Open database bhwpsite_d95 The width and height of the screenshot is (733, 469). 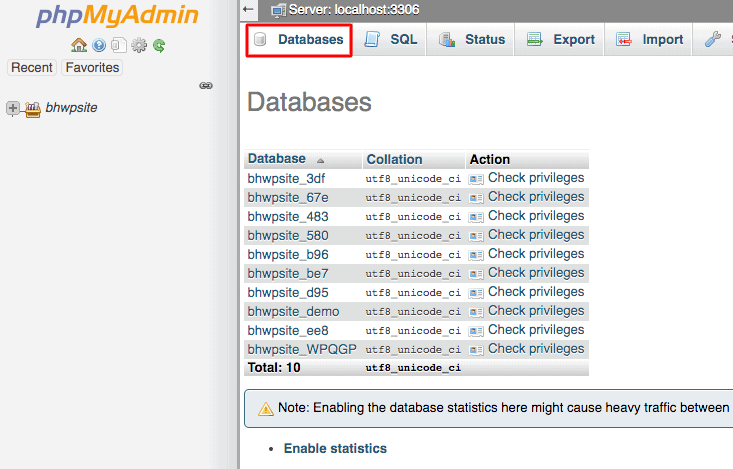(x=288, y=293)
